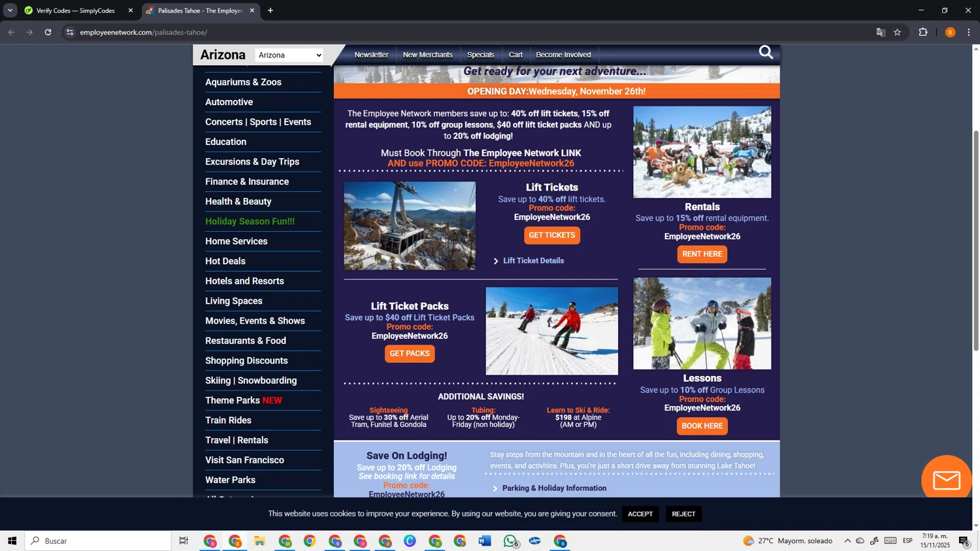Open Microsoft Word from the taskbar
The image size is (980, 551).
(x=485, y=541)
